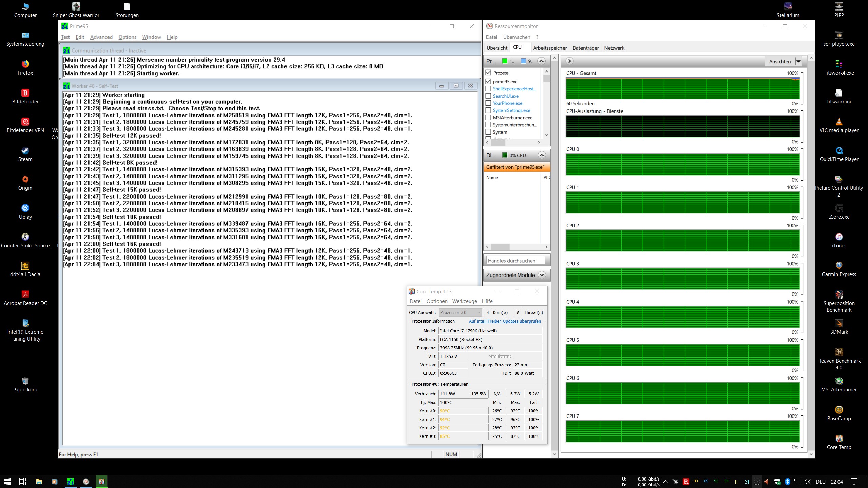
Task: Open Intel Extreme Tuning Utility shortcut
Action: (25, 330)
